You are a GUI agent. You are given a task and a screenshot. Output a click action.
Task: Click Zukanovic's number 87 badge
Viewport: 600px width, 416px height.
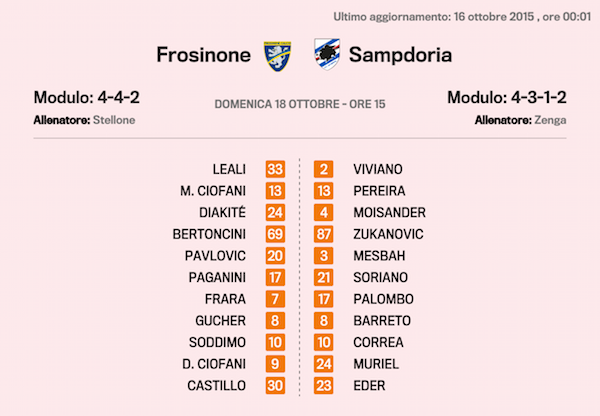point(324,234)
